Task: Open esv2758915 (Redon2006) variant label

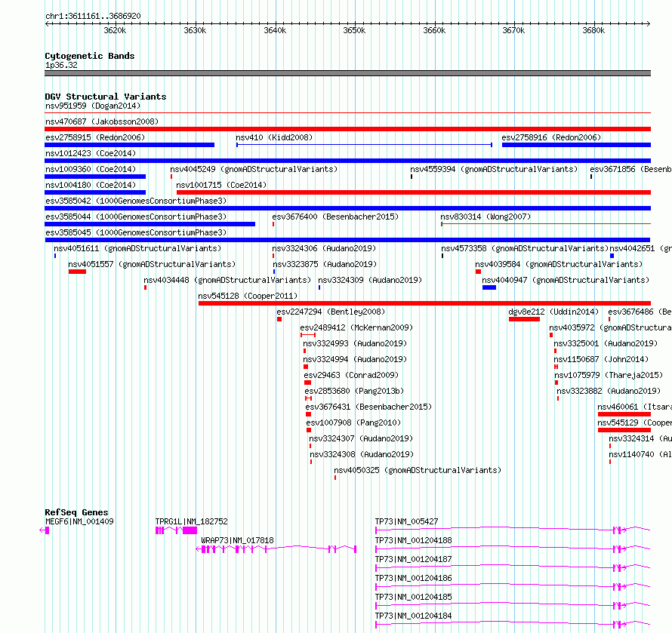Action: coord(95,137)
